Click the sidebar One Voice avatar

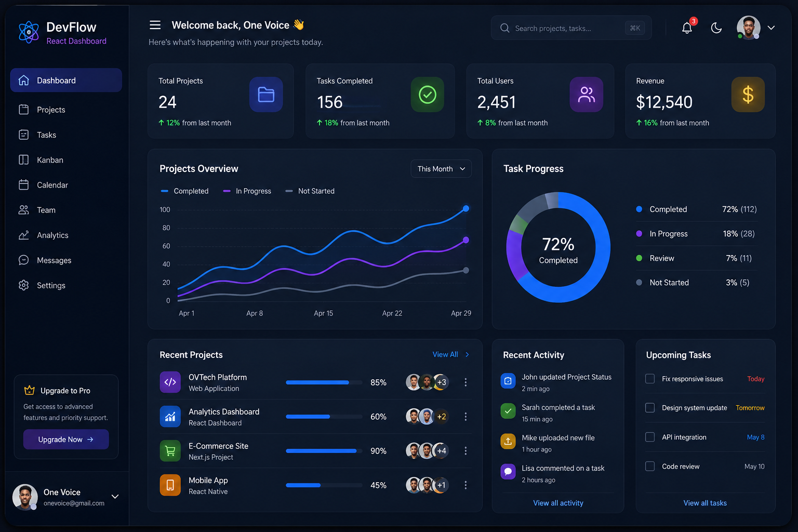(25, 497)
